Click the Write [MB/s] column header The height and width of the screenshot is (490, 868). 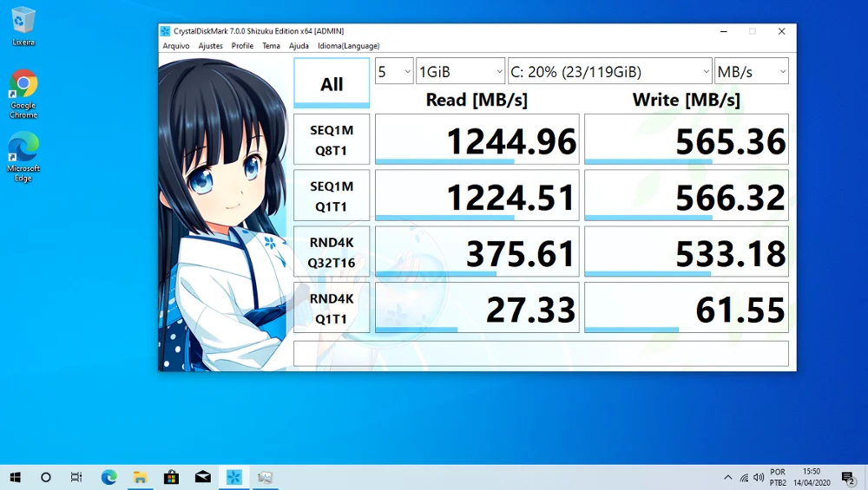click(687, 100)
